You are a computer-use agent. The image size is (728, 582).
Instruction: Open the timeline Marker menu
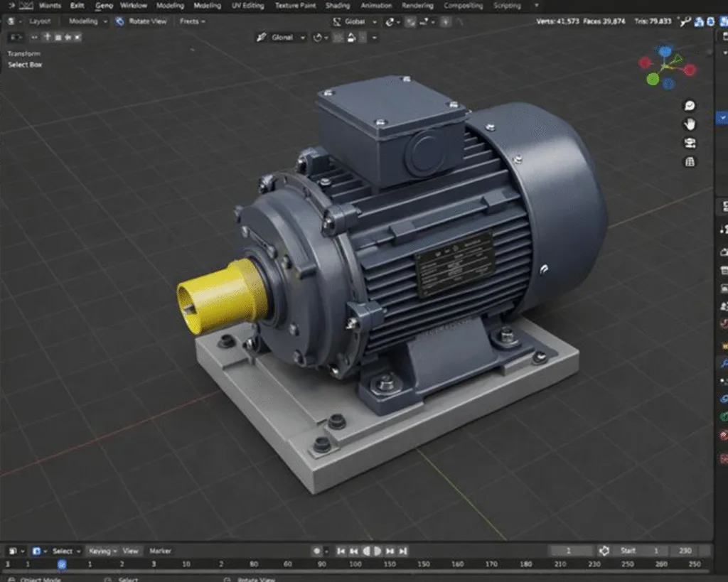pyautogui.click(x=160, y=551)
